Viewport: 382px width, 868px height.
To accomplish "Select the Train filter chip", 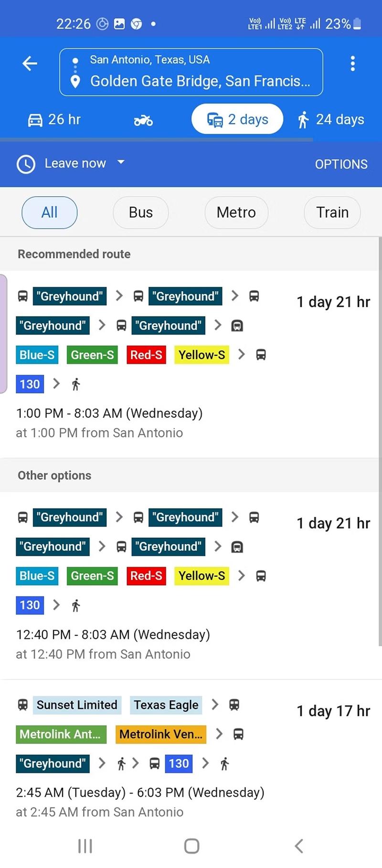I will (332, 212).
